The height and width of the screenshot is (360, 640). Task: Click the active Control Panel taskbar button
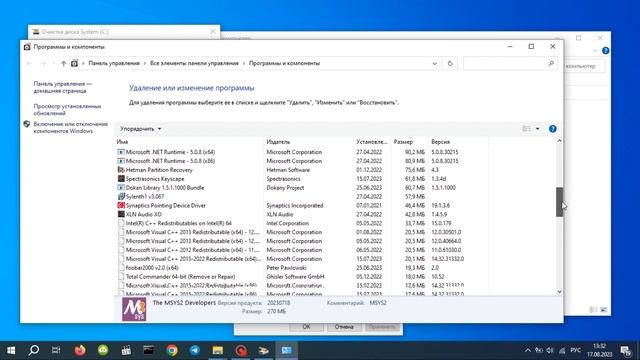[x=287, y=350]
